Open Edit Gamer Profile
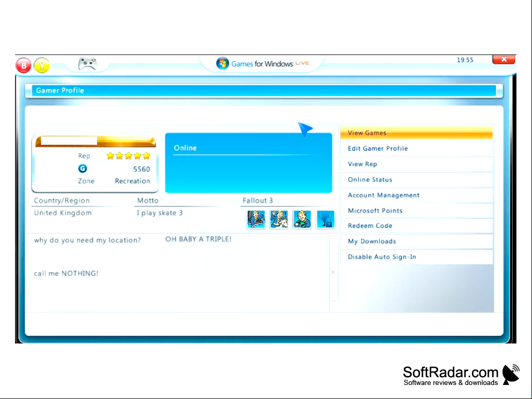 tap(416, 148)
